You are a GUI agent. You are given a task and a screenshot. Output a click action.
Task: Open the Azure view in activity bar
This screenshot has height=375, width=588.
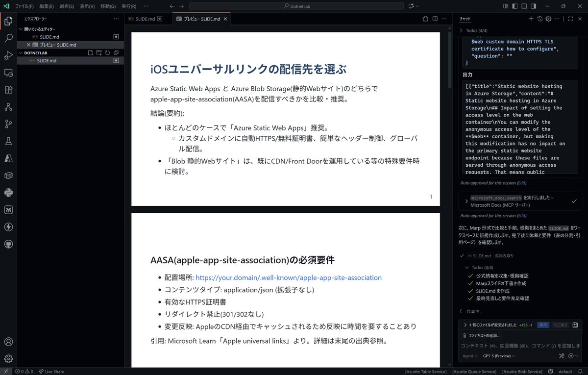(x=8, y=158)
